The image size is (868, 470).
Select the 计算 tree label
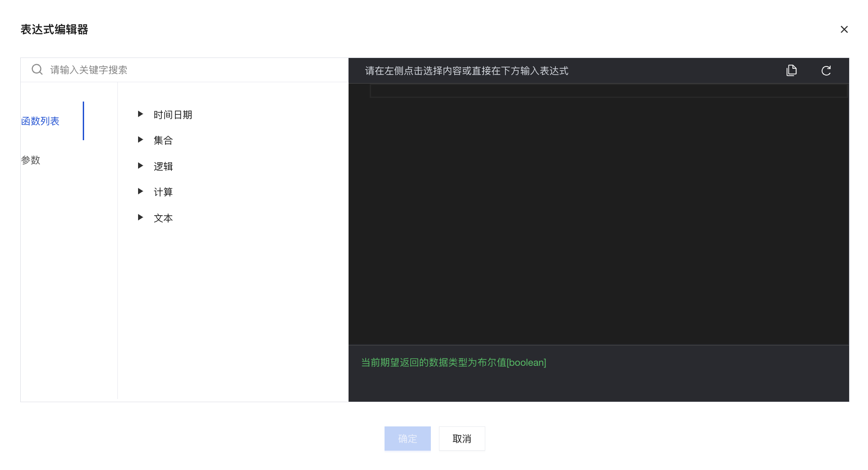click(x=163, y=192)
